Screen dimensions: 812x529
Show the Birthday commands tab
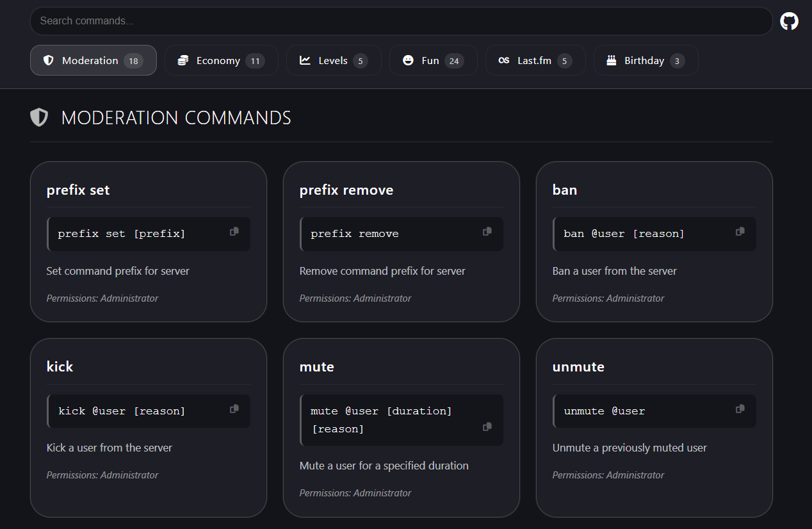point(646,60)
